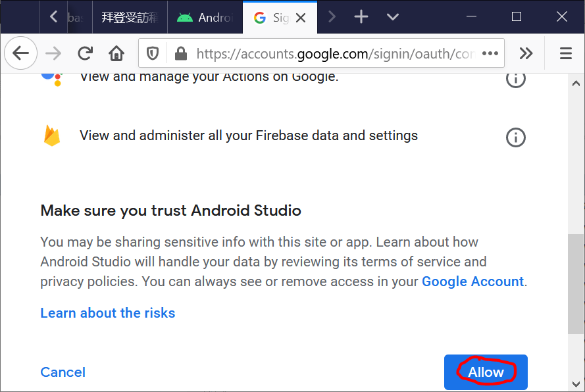Switch to the 拜登受訪 tab
This screenshot has height=392, width=585.
129,18
